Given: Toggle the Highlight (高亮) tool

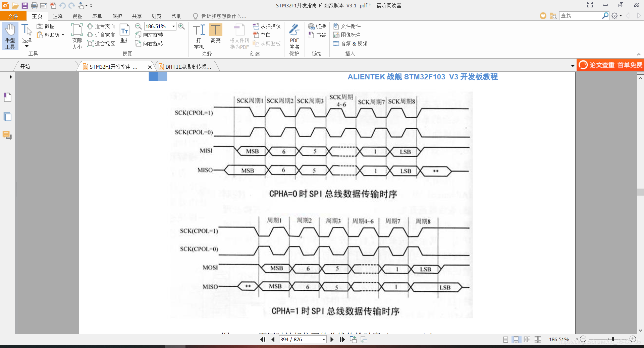Looking at the screenshot, I should (216, 33).
